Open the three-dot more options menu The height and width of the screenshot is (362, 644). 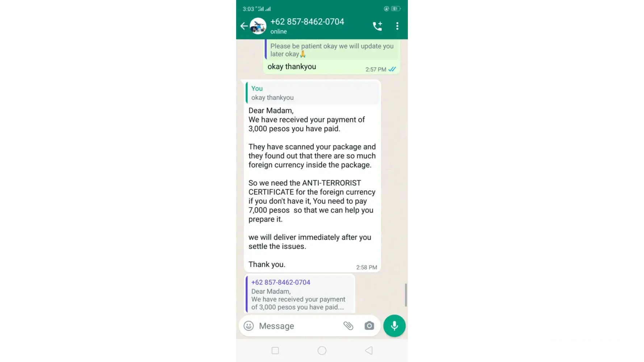coord(397,26)
